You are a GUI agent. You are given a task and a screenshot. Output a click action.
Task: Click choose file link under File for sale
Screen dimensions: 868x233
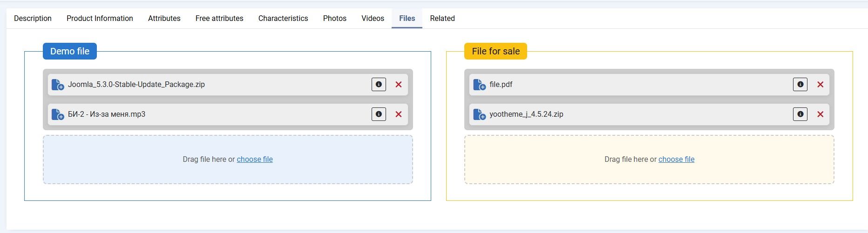(676, 160)
